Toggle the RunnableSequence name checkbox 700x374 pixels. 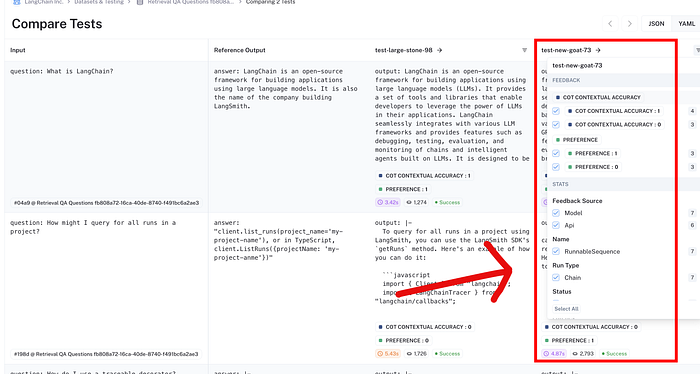(x=556, y=251)
